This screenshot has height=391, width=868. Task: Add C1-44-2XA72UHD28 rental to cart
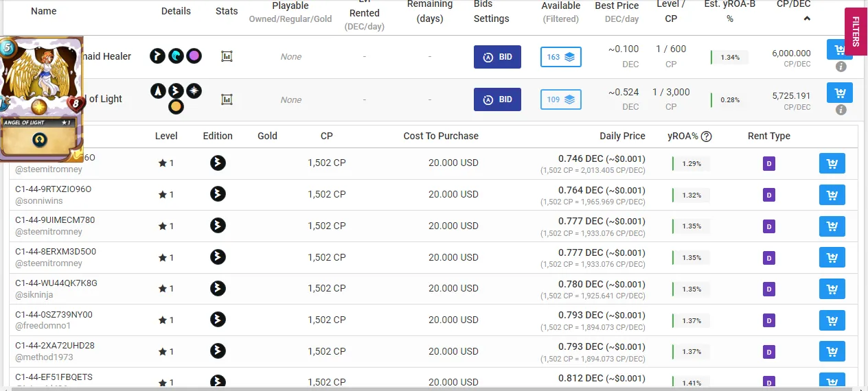click(x=832, y=351)
